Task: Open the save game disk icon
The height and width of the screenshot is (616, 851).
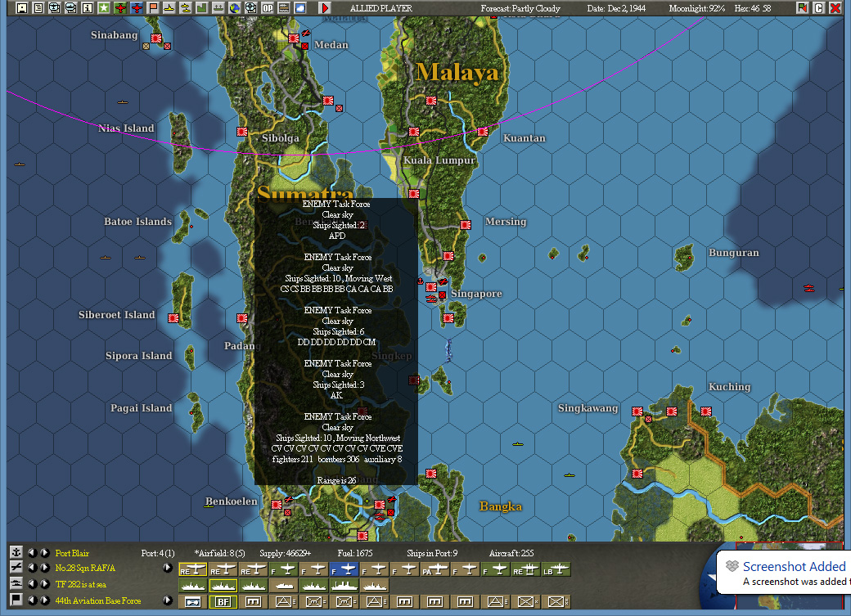Action: [22, 7]
